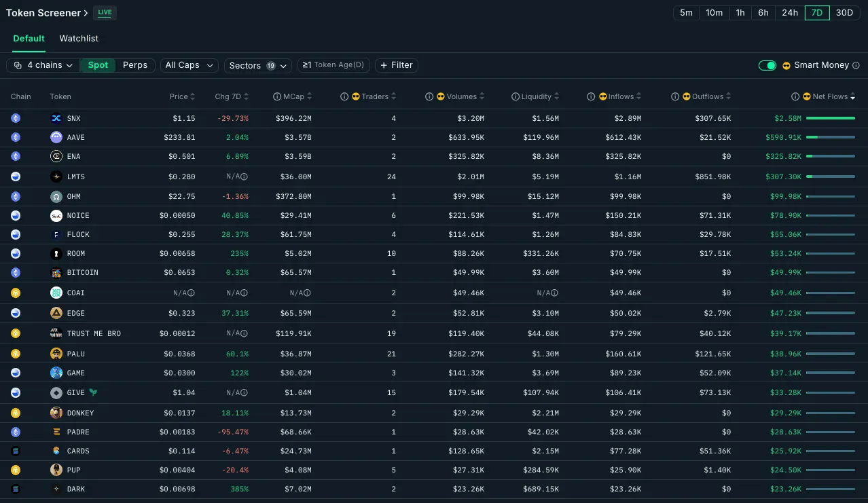868x503 pixels.
Task: Click the SNX token icon
Action: click(56, 118)
